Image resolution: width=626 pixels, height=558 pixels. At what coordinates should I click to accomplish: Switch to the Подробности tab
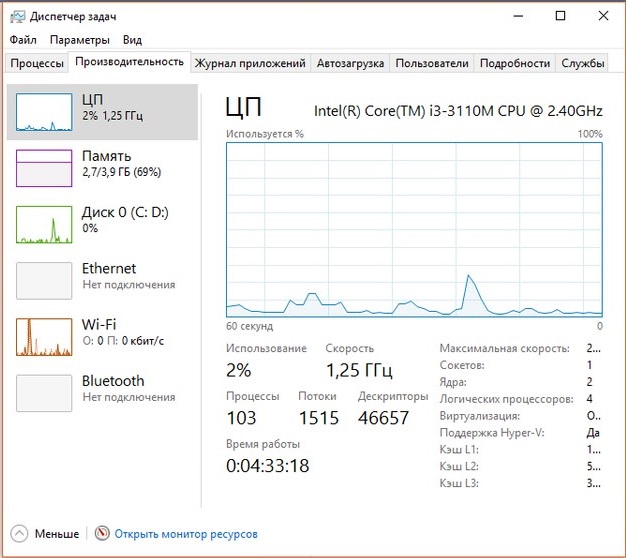coord(515,63)
